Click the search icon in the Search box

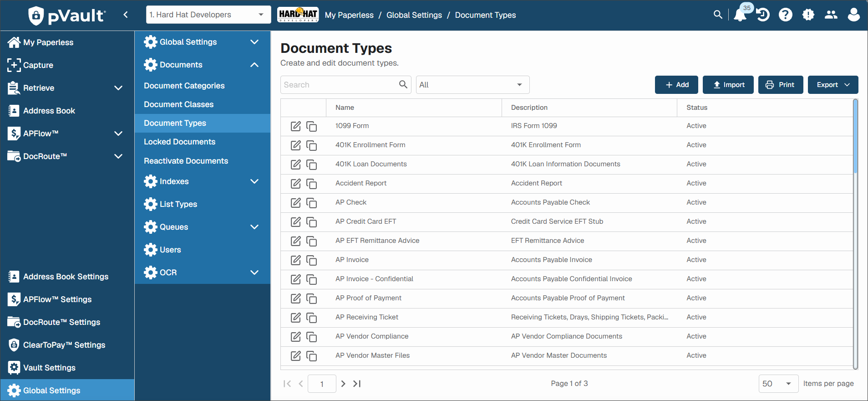[403, 84]
